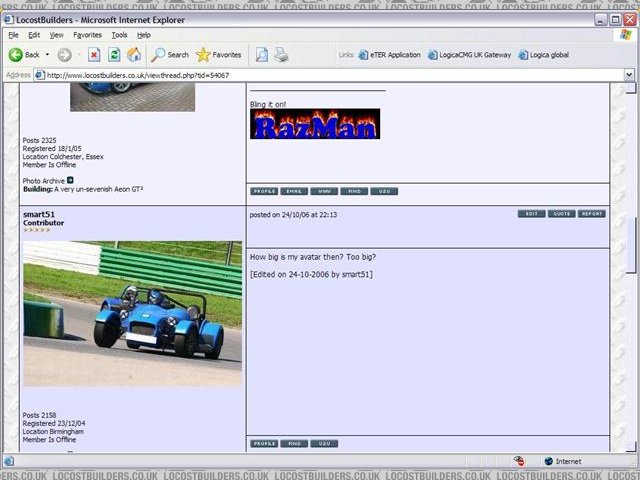Refresh the page with green arrows icon
Image resolution: width=640 pixels, height=480 pixels.
tap(114, 55)
